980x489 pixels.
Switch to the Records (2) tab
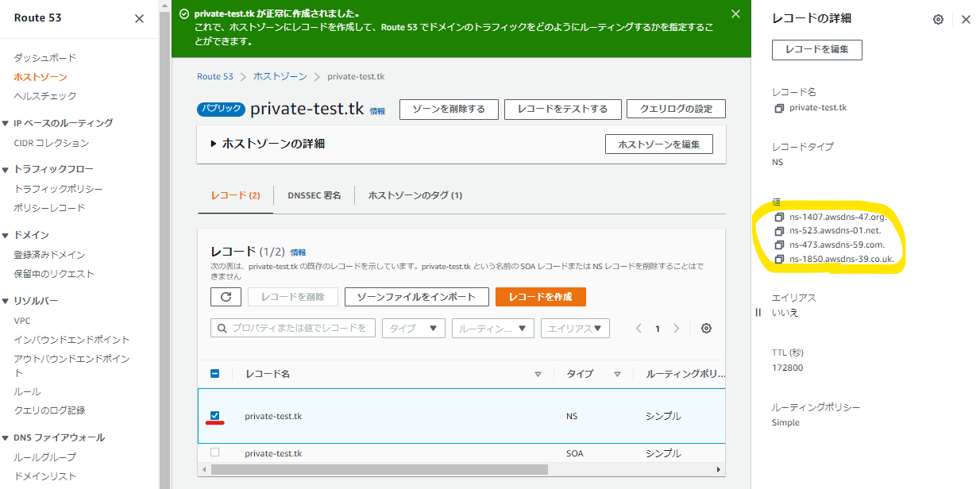tap(235, 195)
